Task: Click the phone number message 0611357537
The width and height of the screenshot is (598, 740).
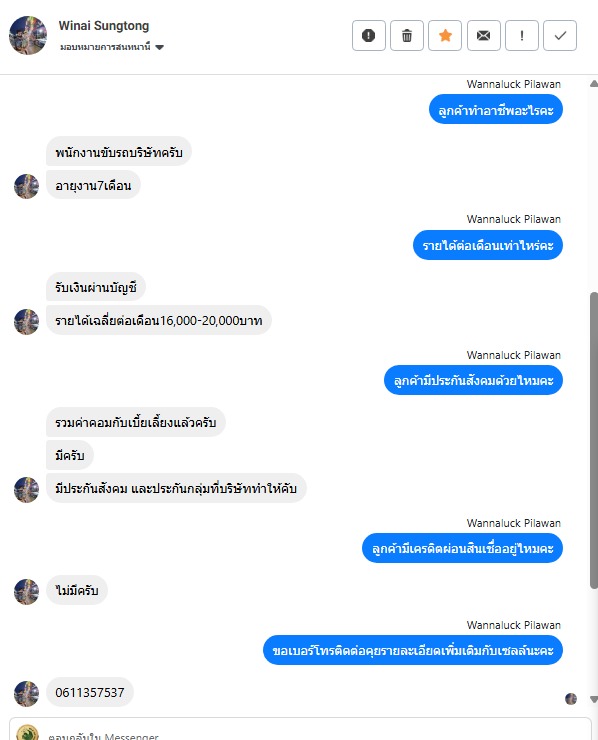Action: [x=90, y=692]
